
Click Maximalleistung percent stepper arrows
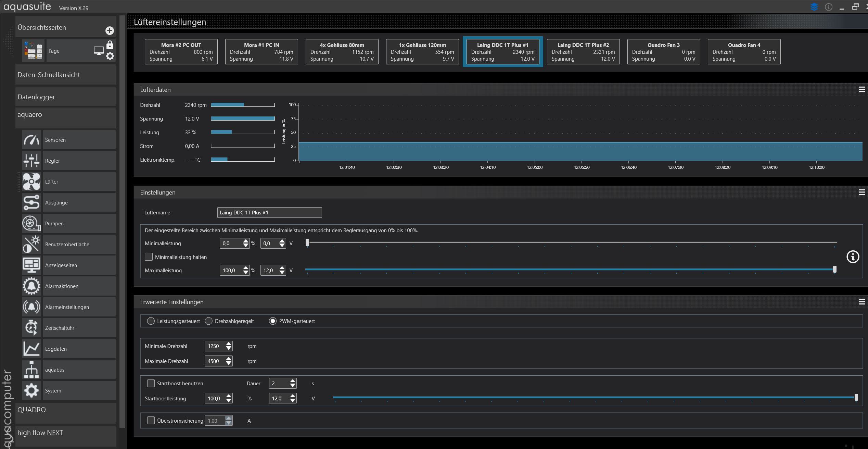246,270
